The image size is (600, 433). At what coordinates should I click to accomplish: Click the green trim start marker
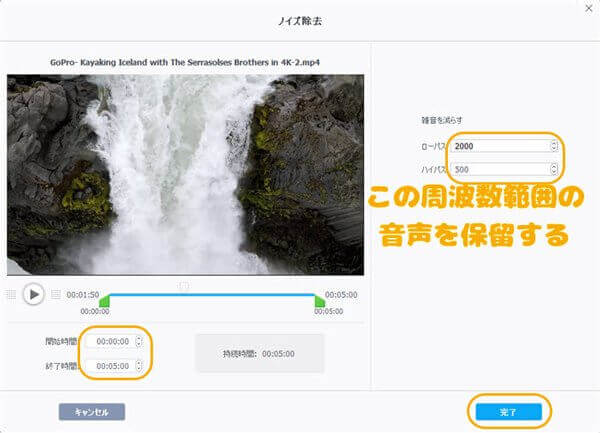104,301
